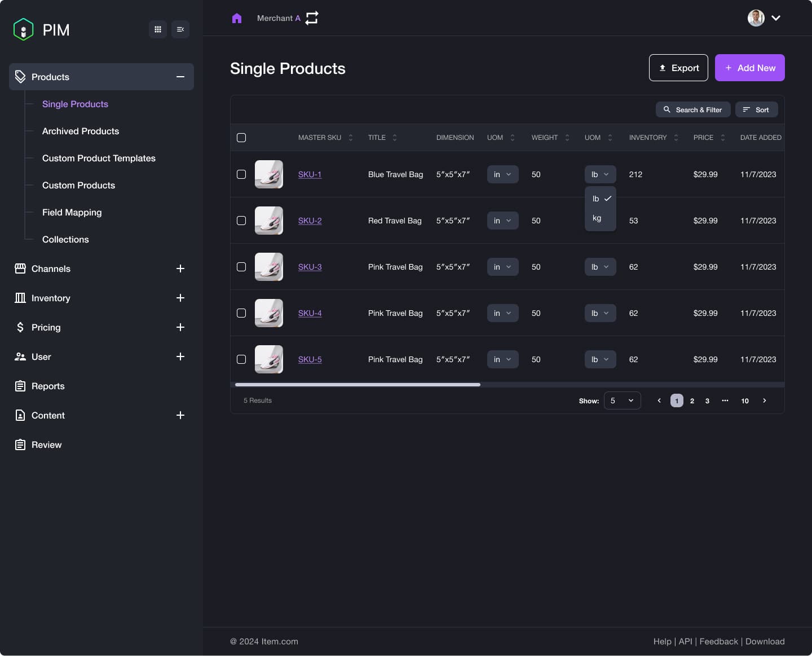Screen dimensions: 812x656
Task: Expand the Content menu section
Action: click(x=180, y=415)
